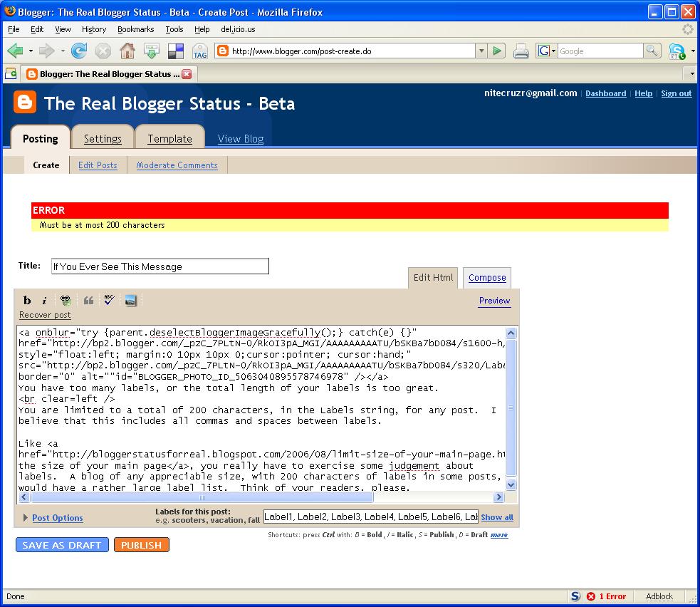Expand the Post Options section
The height and width of the screenshot is (607, 700).
[53, 518]
